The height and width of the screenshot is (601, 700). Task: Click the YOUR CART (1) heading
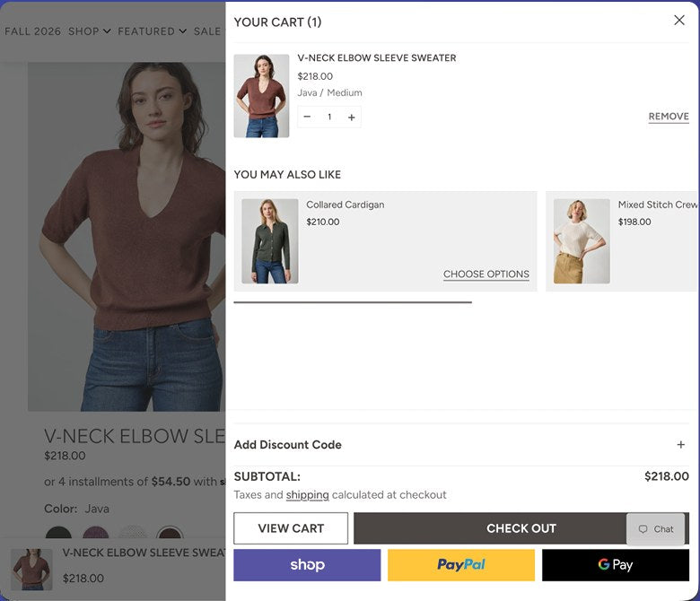277,22
